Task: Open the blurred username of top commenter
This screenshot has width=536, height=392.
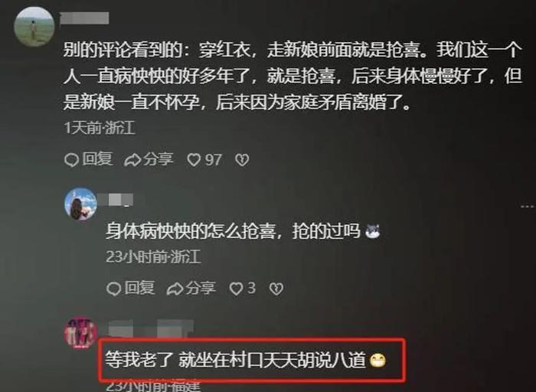Action: 84,18
